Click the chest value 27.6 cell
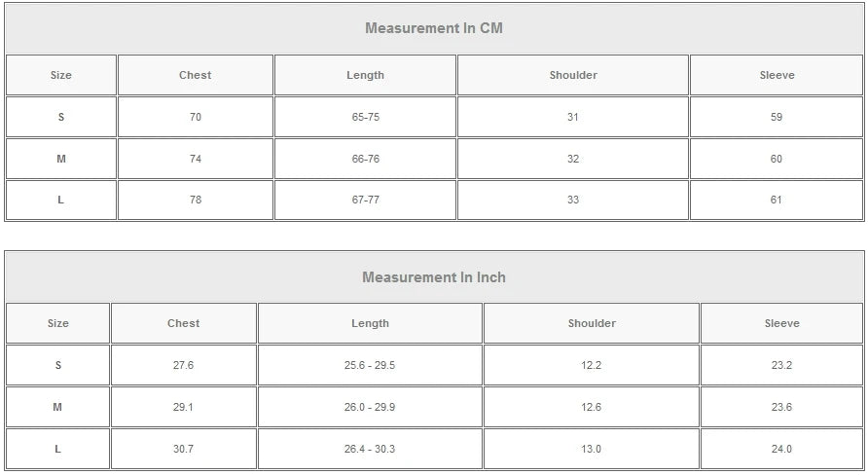868x475 pixels. [x=183, y=365]
